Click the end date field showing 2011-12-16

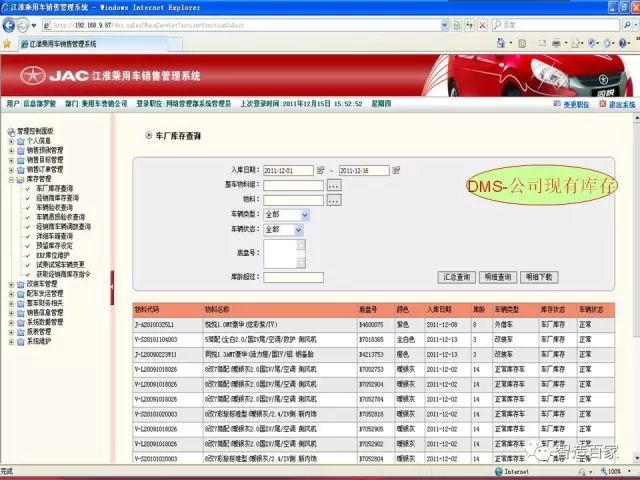[364, 171]
